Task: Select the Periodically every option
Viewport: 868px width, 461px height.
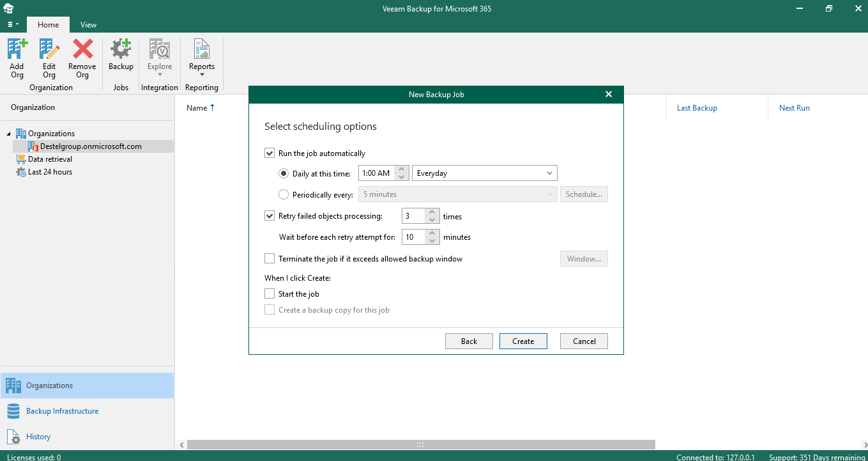Action: [x=284, y=194]
